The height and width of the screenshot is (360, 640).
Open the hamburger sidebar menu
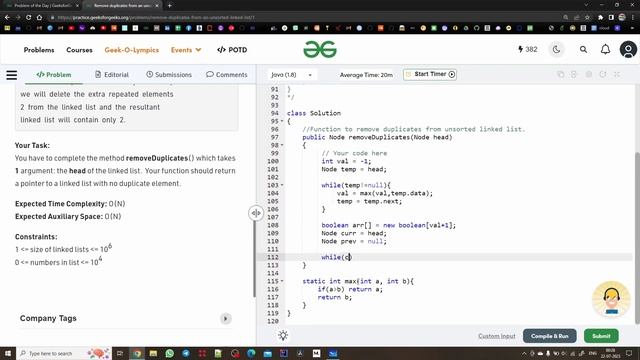point(12,75)
